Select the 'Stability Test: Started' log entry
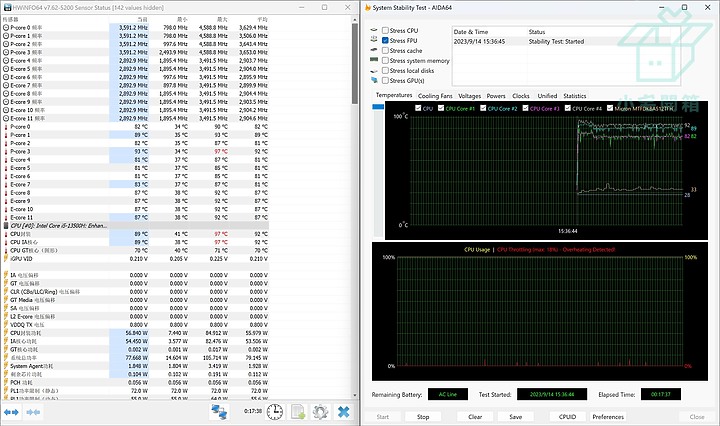Screen dimensions: 720x426 [x=566, y=41]
